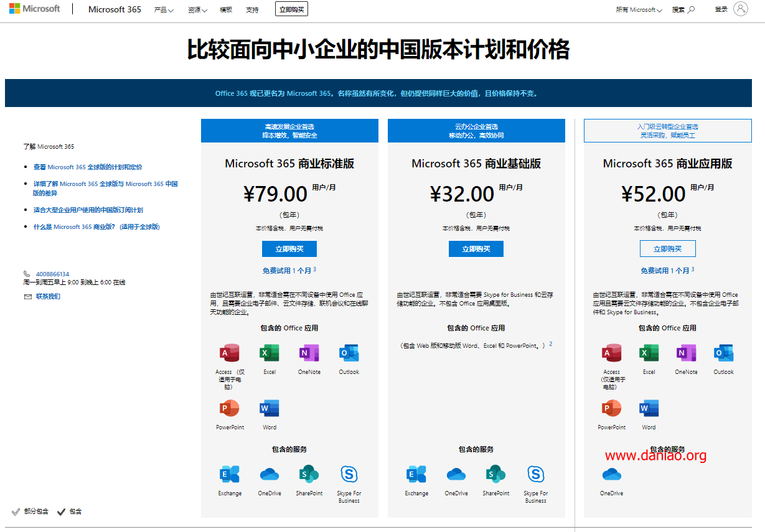
Task: Click the Access icon in 商业标准版 plan
Action: coord(230,353)
